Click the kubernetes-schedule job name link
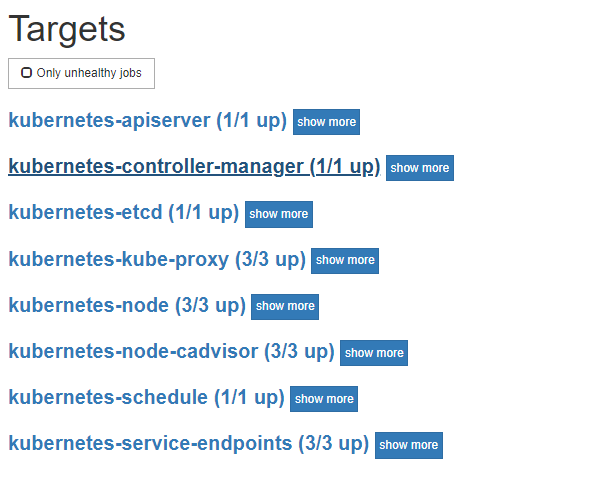The width and height of the screenshot is (602, 489). tap(108, 397)
